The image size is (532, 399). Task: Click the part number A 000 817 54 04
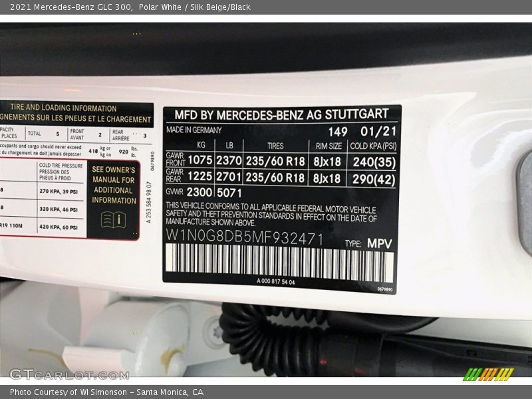point(276,282)
